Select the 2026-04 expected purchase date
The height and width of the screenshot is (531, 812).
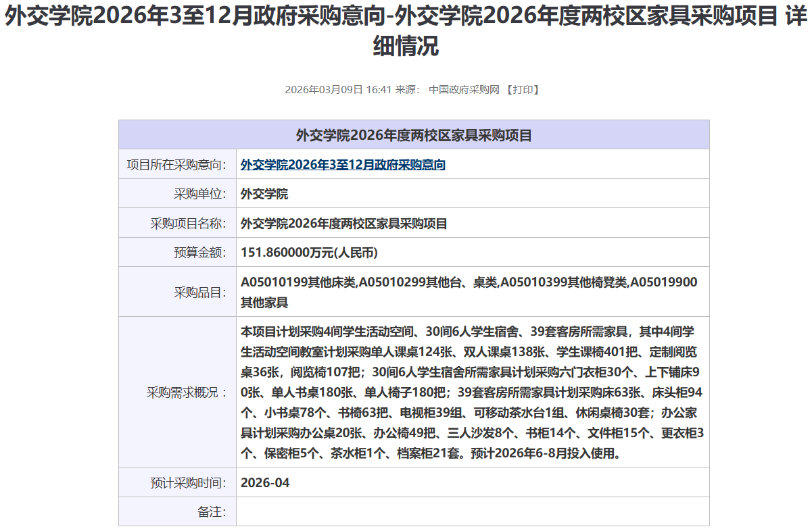coord(265,483)
